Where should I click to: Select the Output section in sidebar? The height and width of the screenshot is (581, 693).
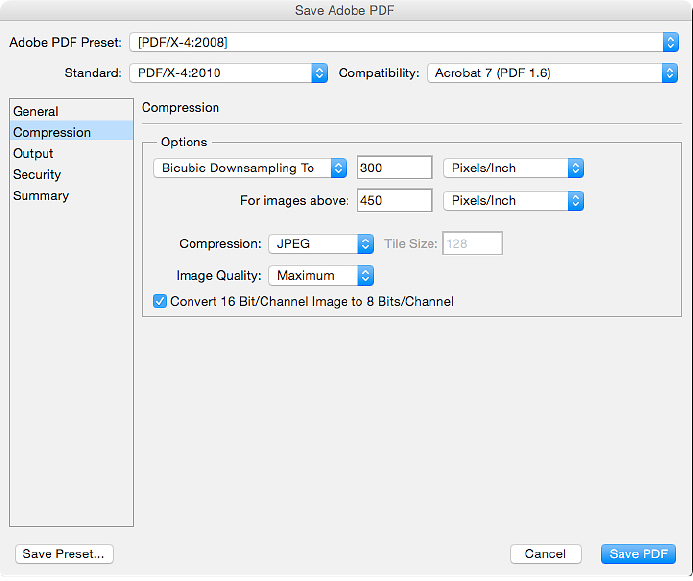71,154
